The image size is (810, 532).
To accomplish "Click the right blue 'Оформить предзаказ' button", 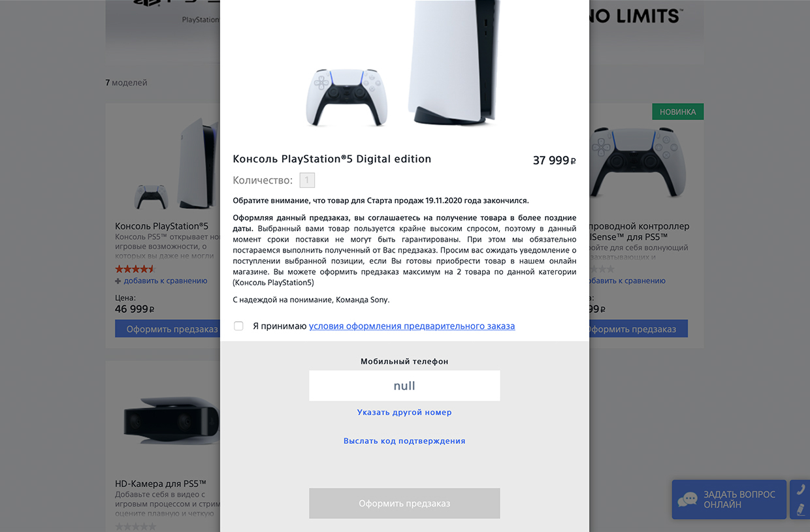I will pos(638,329).
